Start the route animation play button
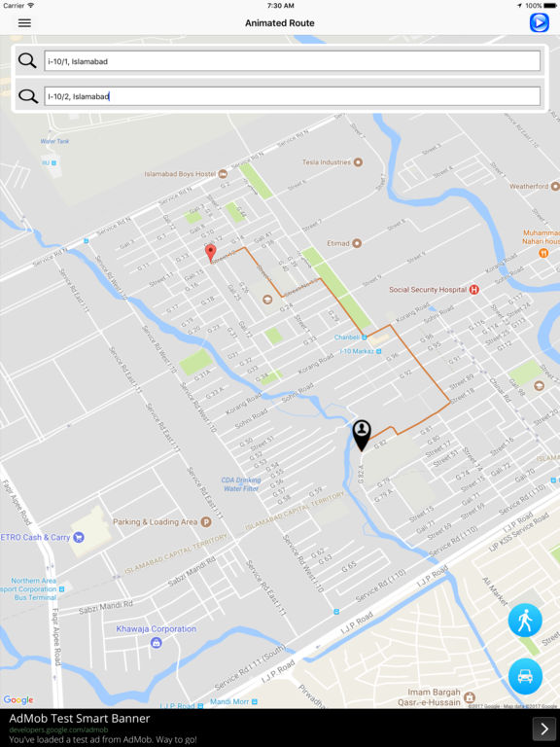 pyautogui.click(x=539, y=23)
